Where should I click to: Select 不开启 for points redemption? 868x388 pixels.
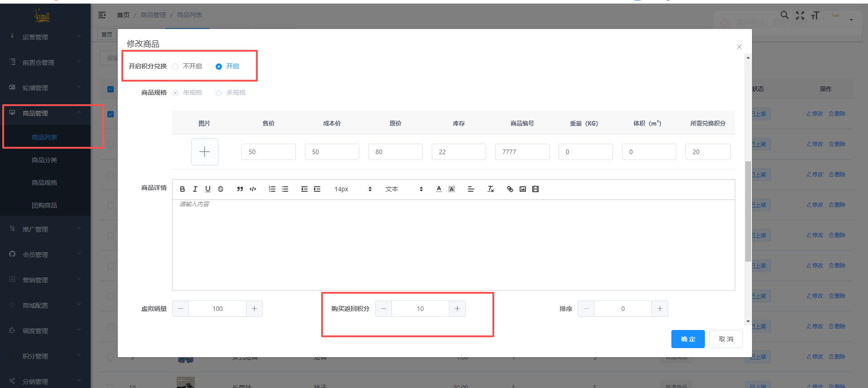point(176,67)
